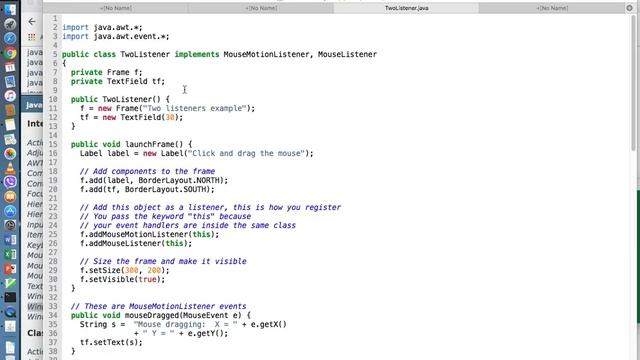The height and width of the screenshot is (360, 640).
Task: Open QuickTime Player icon in the Dock
Action: pyautogui.click(x=10, y=312)
